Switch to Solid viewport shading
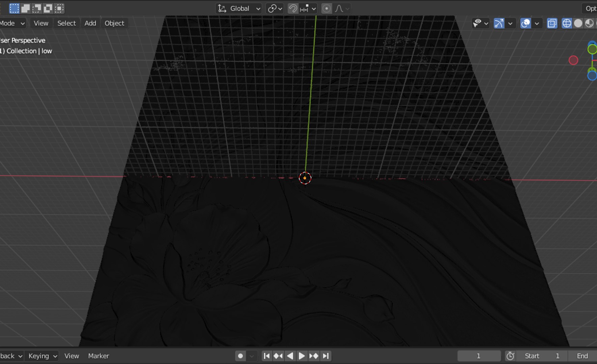Viewport: 597px width, 364px height. click(x=578, y=23)
